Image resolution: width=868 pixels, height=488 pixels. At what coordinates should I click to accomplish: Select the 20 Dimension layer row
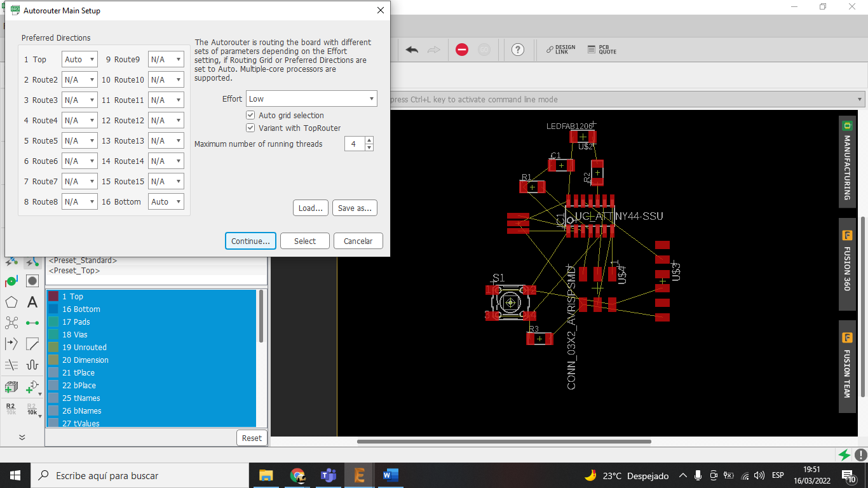pyautogui.click(x=151, y=360)
